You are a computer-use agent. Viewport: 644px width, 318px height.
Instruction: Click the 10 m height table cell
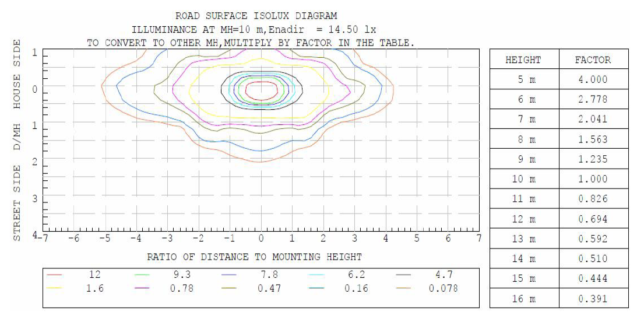click(523, 179)
